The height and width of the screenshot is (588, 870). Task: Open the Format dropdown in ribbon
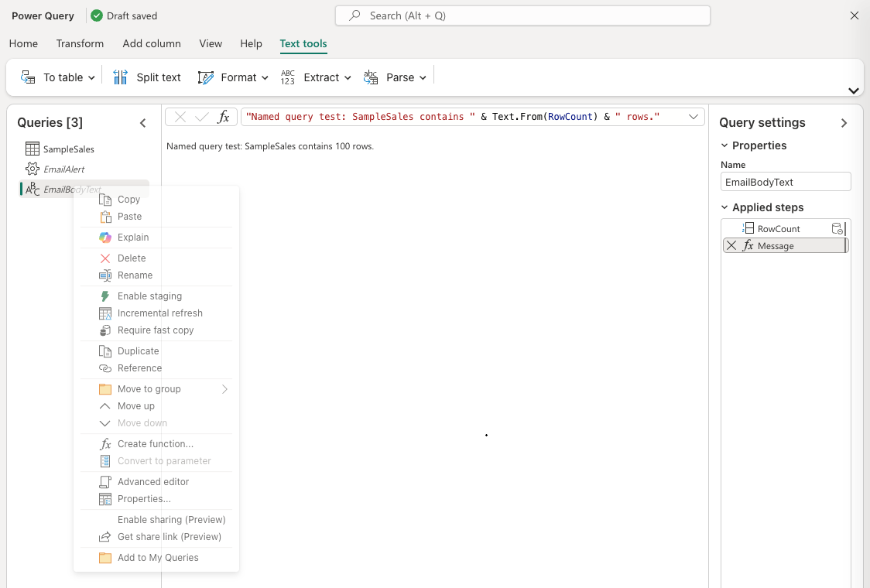click(233, 77)
